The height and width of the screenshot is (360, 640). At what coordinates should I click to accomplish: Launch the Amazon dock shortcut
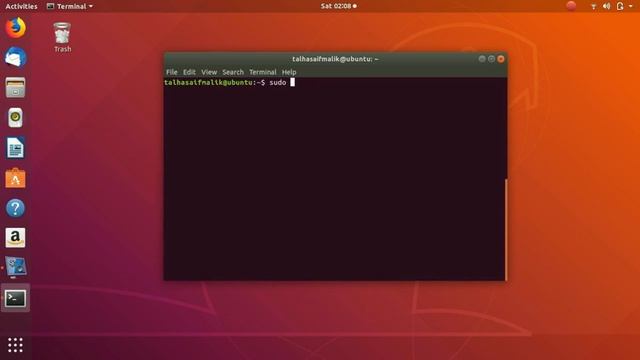click(x=16, y=238)
